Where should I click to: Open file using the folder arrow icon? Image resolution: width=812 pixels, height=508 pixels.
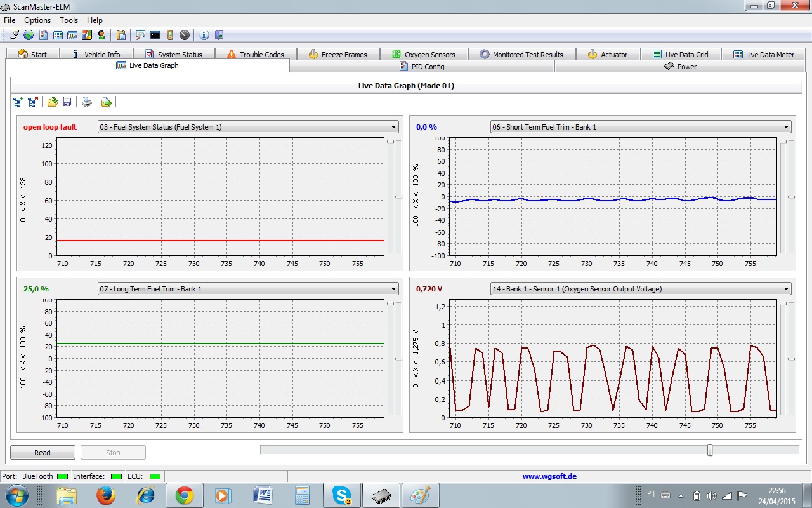click(x=53, y=102)
